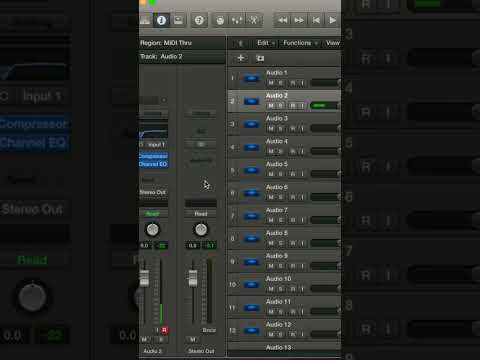
Task: Start playback with the Play button
Action: point(332,21)
